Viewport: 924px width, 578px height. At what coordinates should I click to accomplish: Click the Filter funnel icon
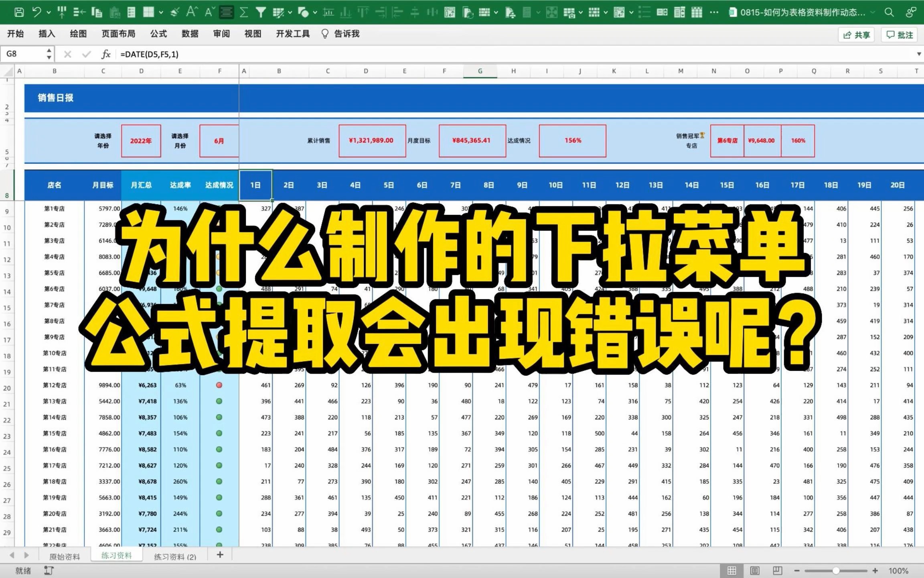[261, 12]
